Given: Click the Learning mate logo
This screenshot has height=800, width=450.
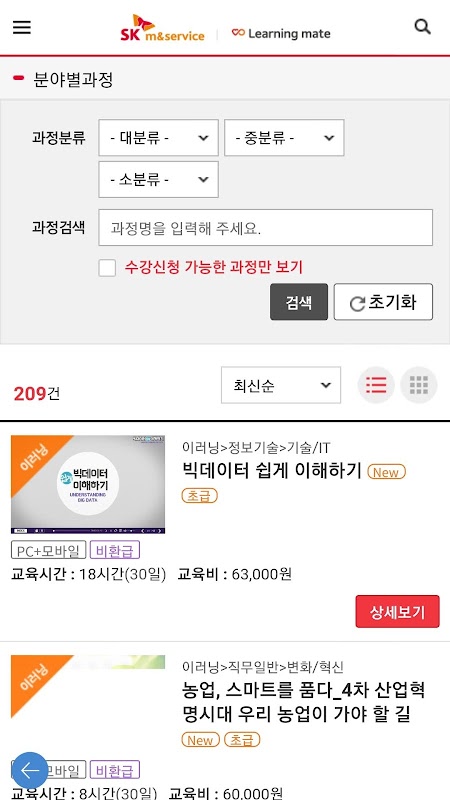Looking at the screenshot, I should click(x=281, y=34).
